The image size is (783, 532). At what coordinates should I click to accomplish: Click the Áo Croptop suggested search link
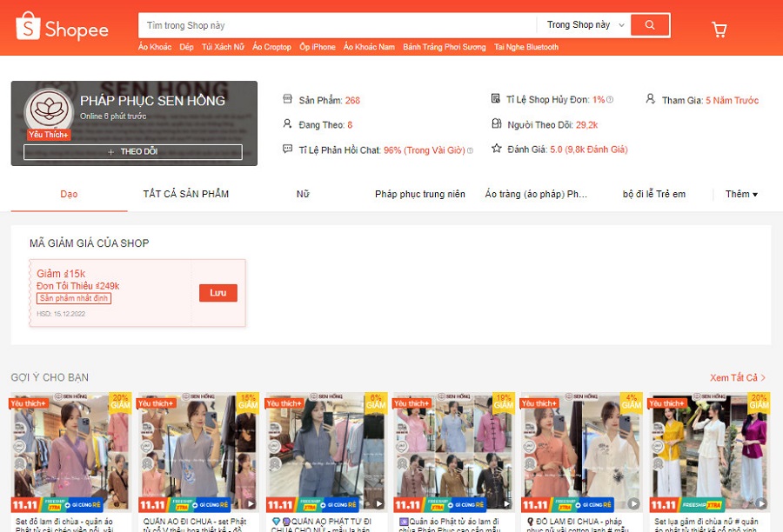pyautogui.click(x=271, y=47)
